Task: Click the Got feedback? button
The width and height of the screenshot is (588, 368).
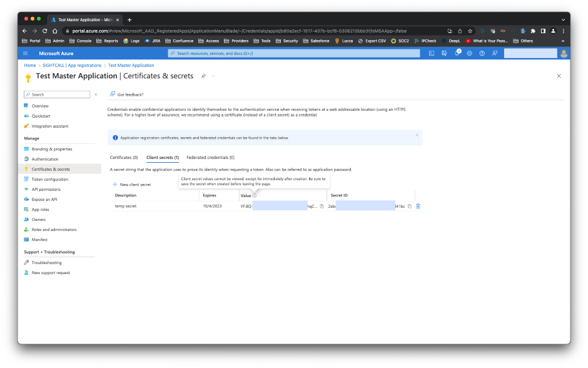Action: click(x=126, y=94)
